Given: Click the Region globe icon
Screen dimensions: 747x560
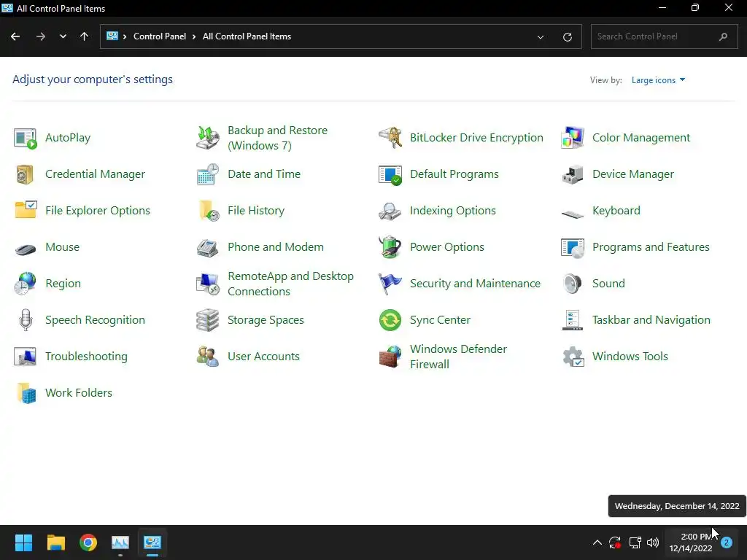Looking at the screenshot, I should coord(26,284).
